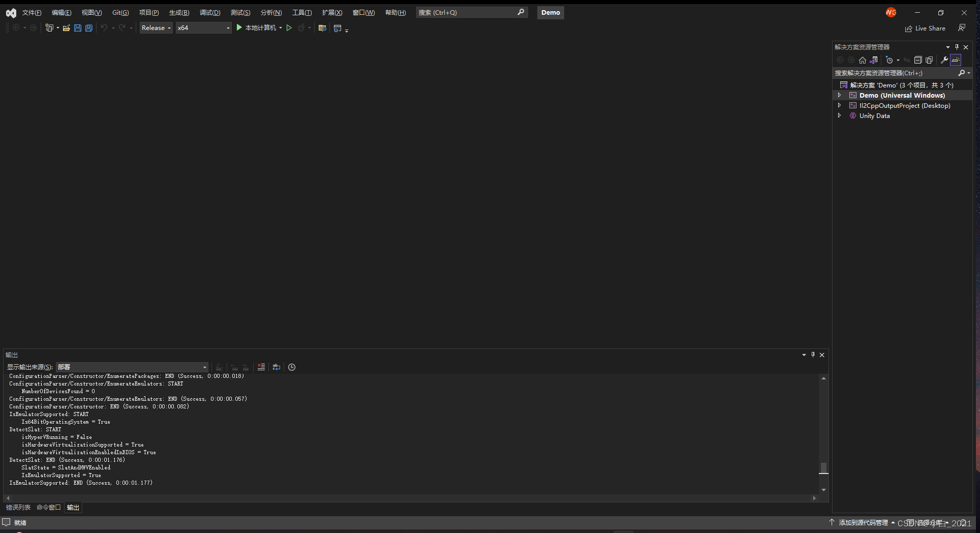The image size is (980, 533).
Task: Click the Solution Explorer search box
Action: click(x=895, y=73)
